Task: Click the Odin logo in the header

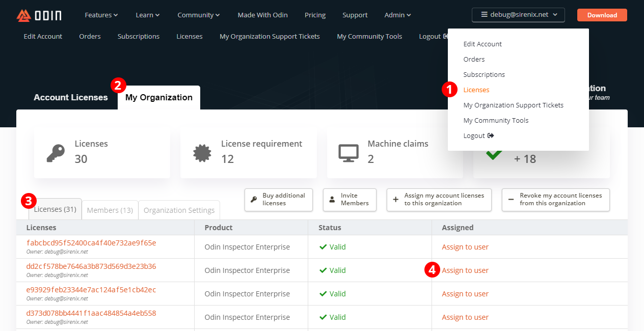Action: coord(39,15)
